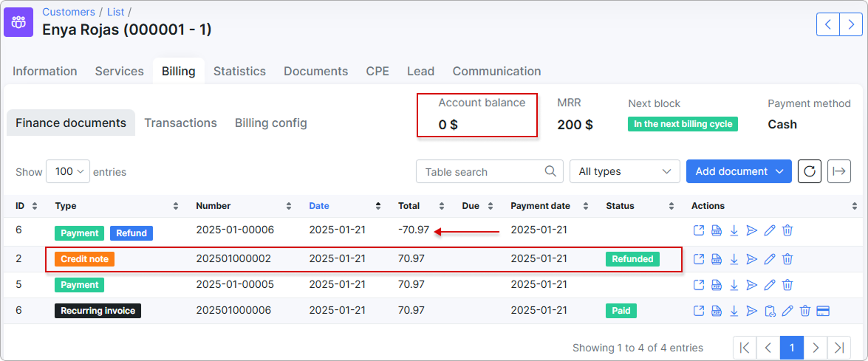Open the refund payment 2025-01-00006 in new window
Viewport: 868px width, 361px height.
(699, 230)
